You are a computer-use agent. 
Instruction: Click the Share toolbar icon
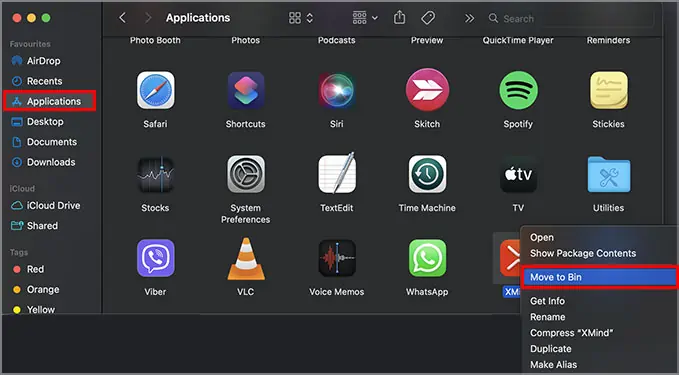pyautogui.click(x=399, y=18)
